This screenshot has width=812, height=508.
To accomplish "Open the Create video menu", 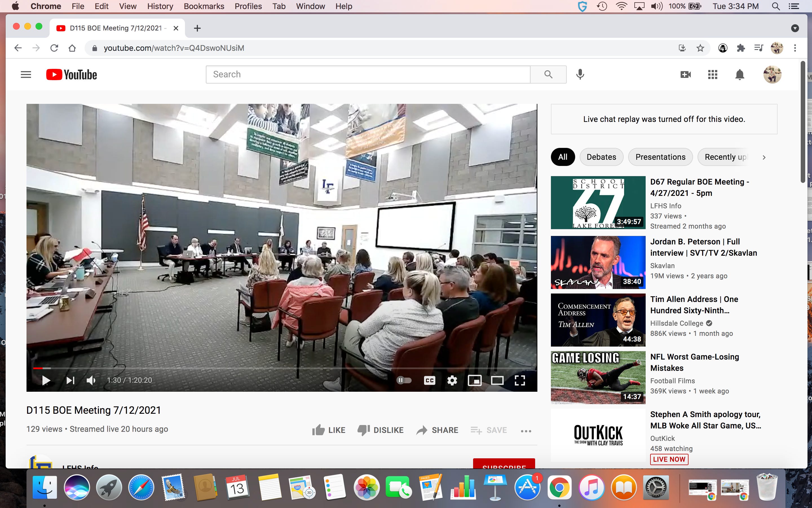I will [685, 75].
